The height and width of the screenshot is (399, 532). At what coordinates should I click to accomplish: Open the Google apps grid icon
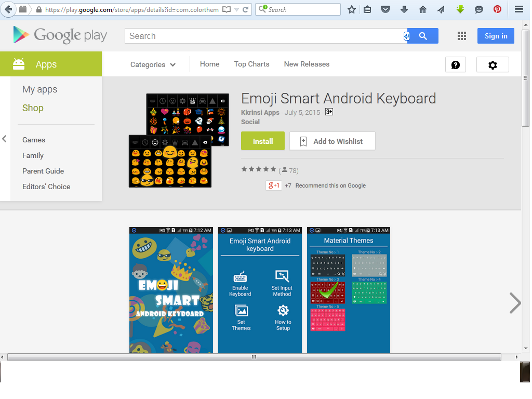[x=461, y=36]
